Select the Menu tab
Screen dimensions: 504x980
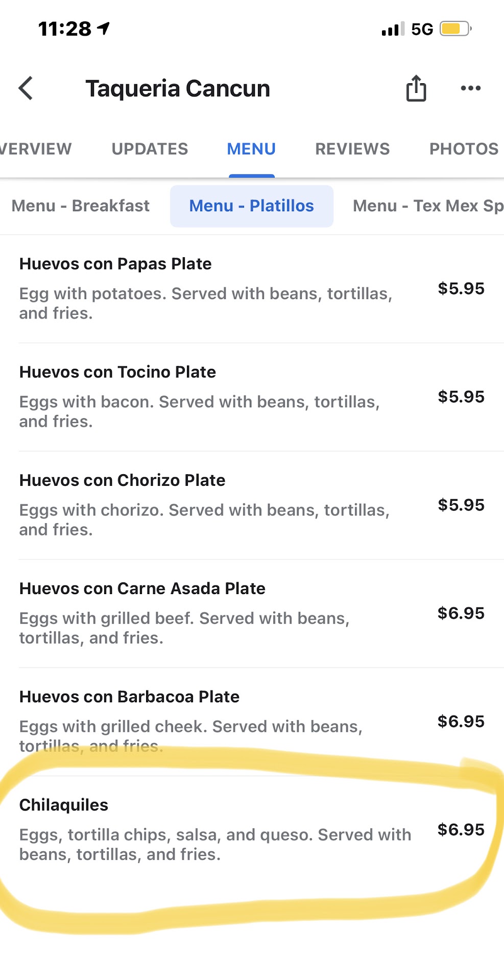pos(251,149)
